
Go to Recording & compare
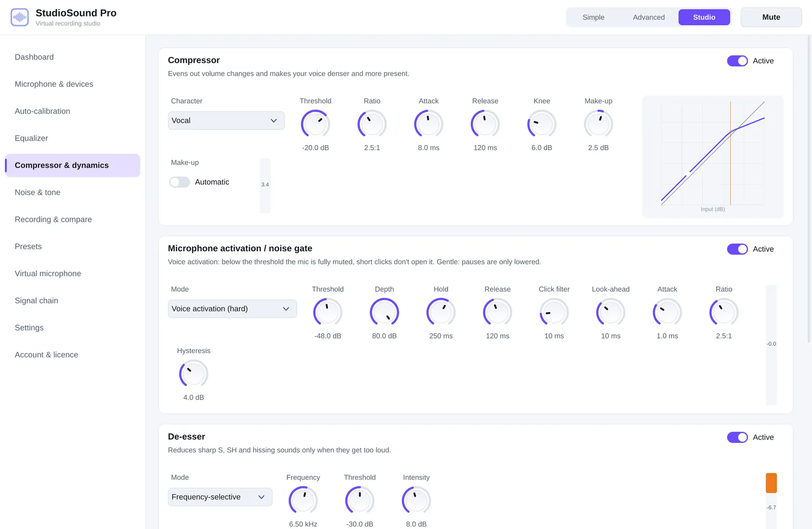[x=73, y=220]
